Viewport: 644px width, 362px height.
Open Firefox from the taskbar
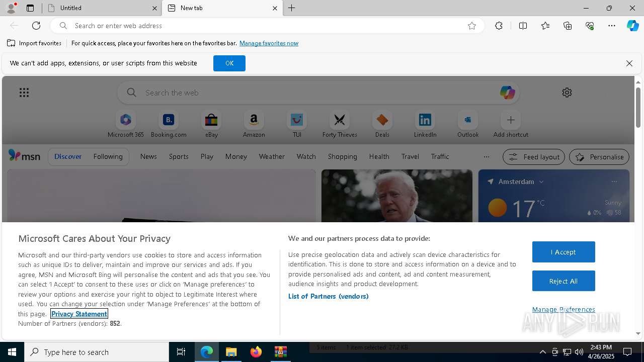click(256, 352)
